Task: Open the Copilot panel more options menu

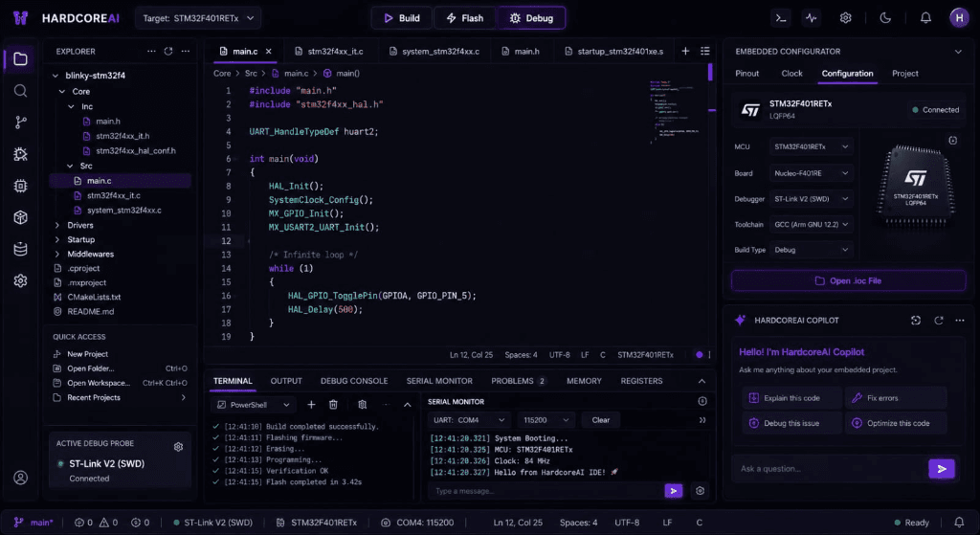Action: click(959, 320)
